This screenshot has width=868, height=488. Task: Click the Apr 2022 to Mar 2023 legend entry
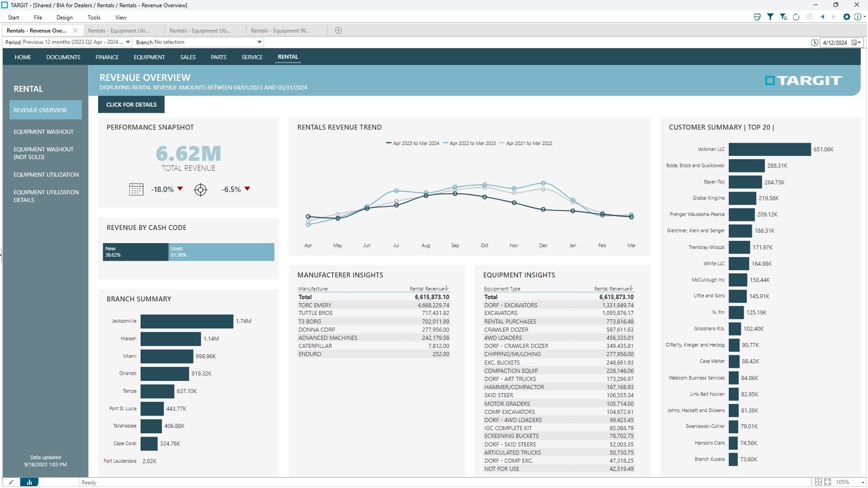[469, 143]
